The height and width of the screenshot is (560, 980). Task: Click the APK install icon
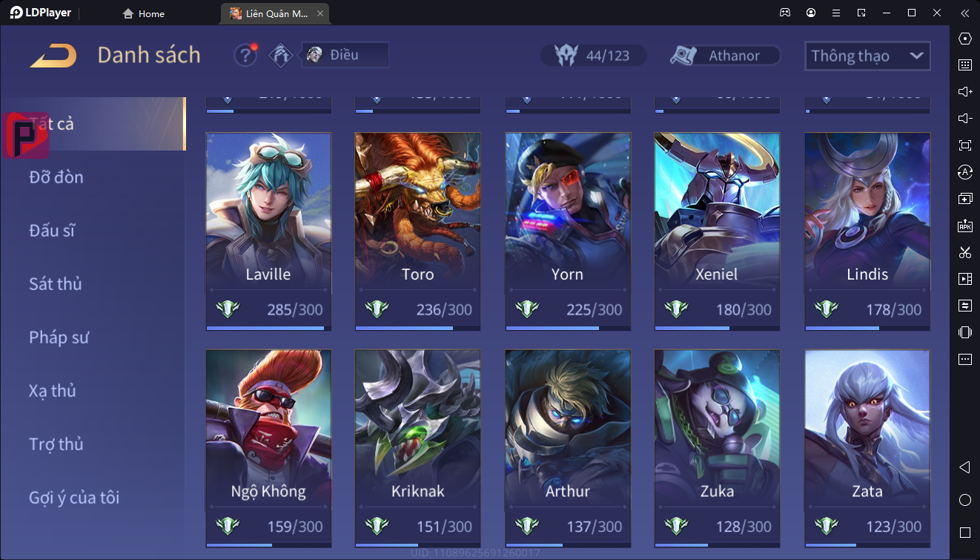click(x=964, y=225)
